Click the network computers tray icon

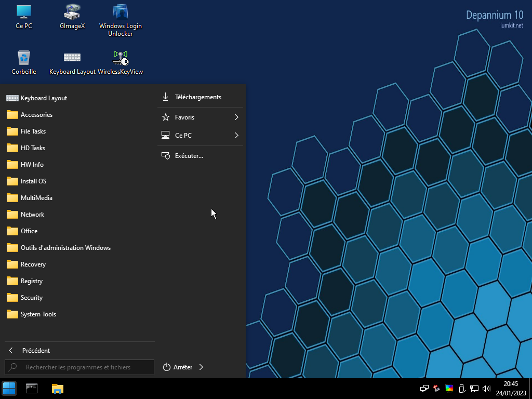(x=424, y=389)
